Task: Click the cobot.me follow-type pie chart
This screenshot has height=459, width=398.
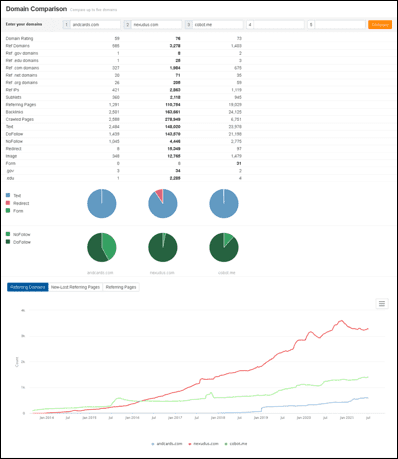Action: click(224, 247)
